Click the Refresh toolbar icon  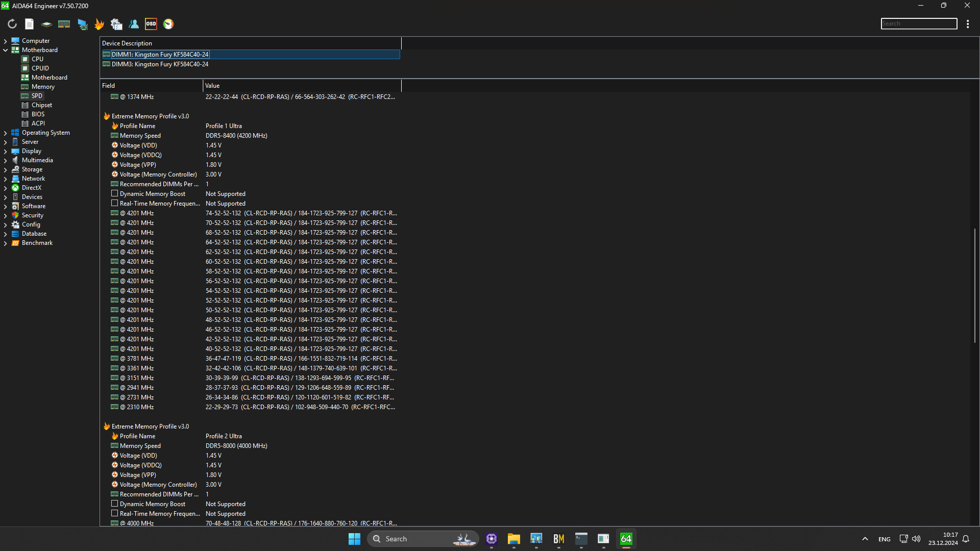click(12, 24)
